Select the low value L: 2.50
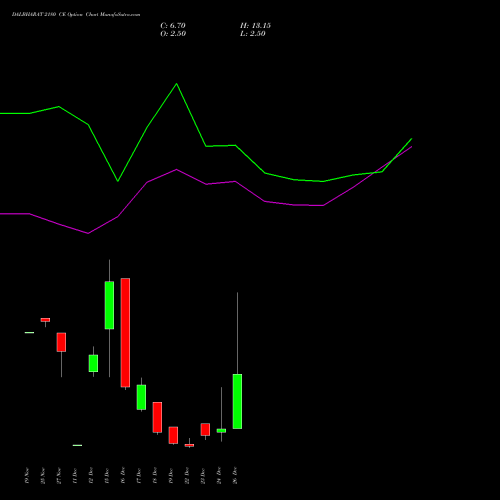The height and width of the screenshot is (500, 500). click(253, 34)
